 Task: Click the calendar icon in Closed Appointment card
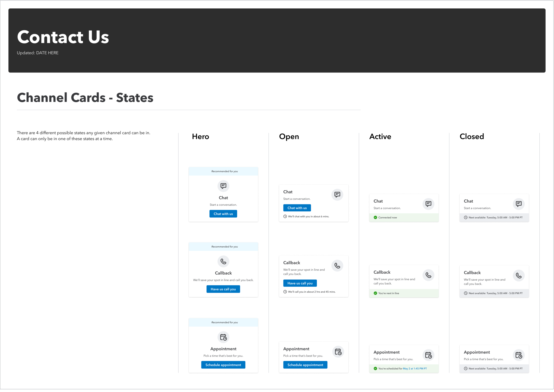click(519, 355)
